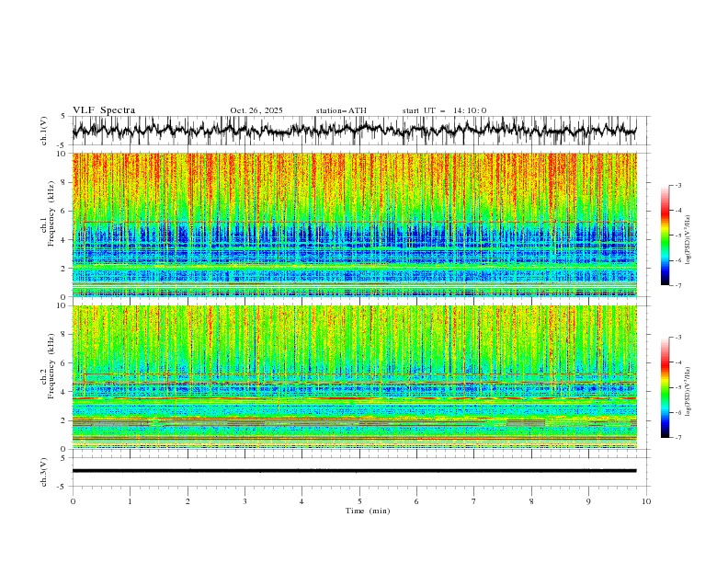Click inside the ch.2 spectrogram panel
This screenshot has height=563, width=728.
tap(354, 377)
